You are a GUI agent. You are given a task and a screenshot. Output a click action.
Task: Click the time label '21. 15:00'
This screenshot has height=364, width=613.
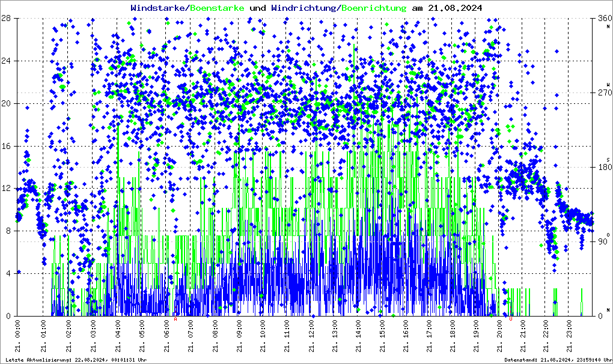(x=382, y=336)
